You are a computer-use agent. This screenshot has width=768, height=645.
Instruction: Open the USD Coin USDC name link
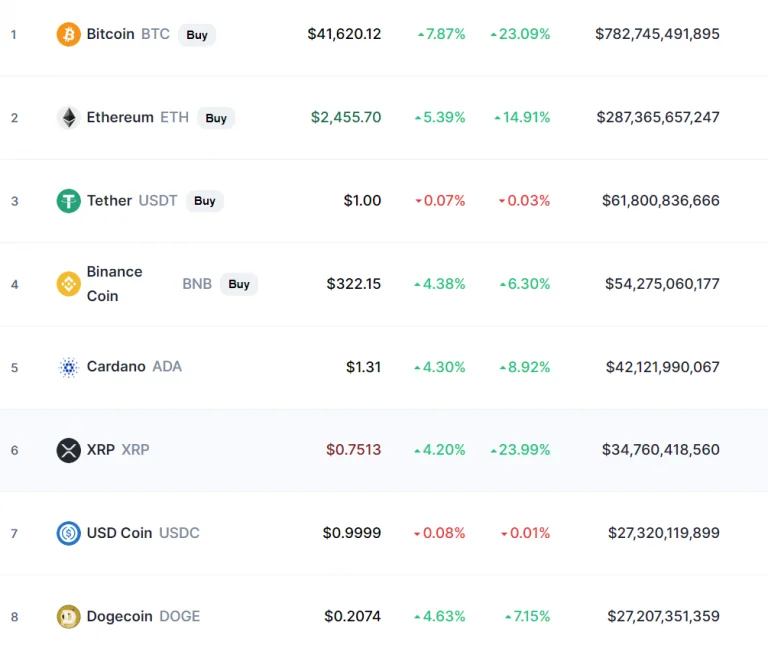click(x=143, y=533)
